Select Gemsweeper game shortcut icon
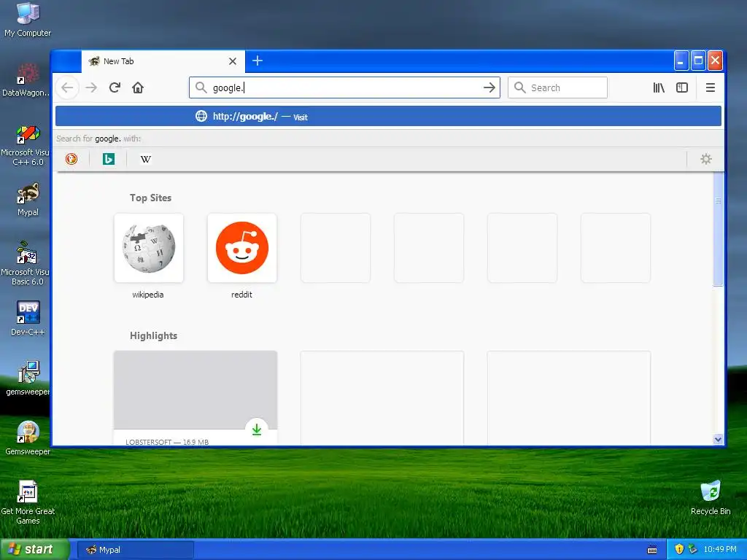This screenshot has height=560, width=747. click(x=28, y=438)
